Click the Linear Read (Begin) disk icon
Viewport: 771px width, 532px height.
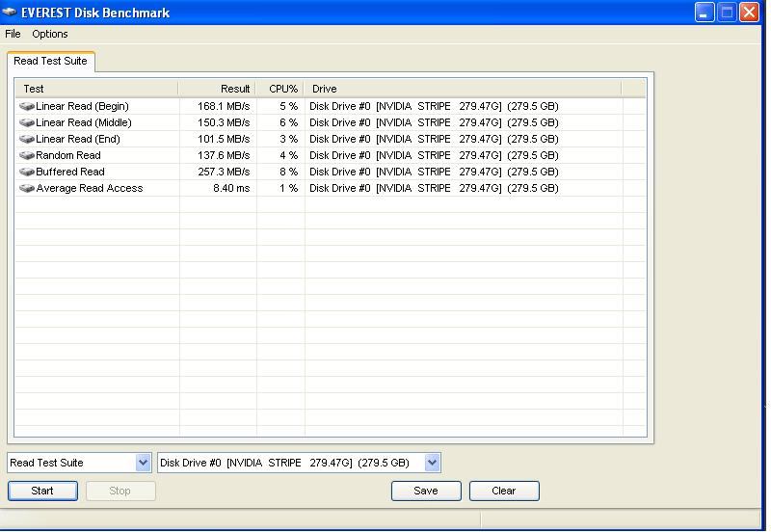(x=27, y=106)
